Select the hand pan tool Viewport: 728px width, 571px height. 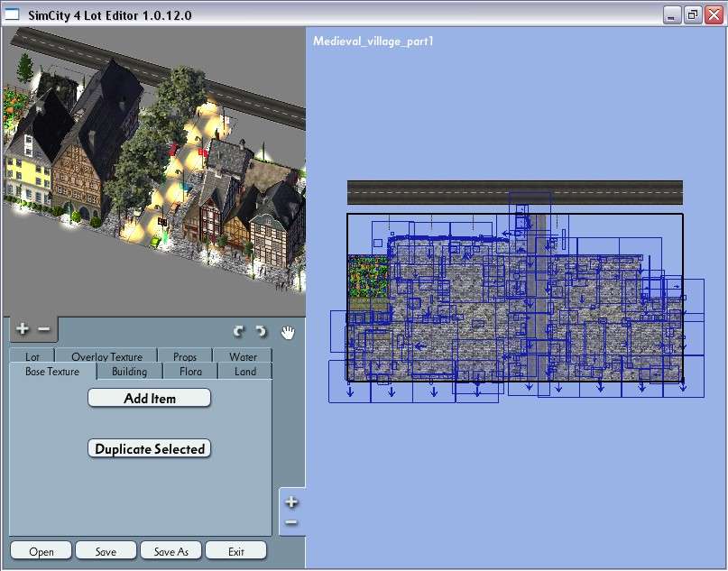point(288,332)
